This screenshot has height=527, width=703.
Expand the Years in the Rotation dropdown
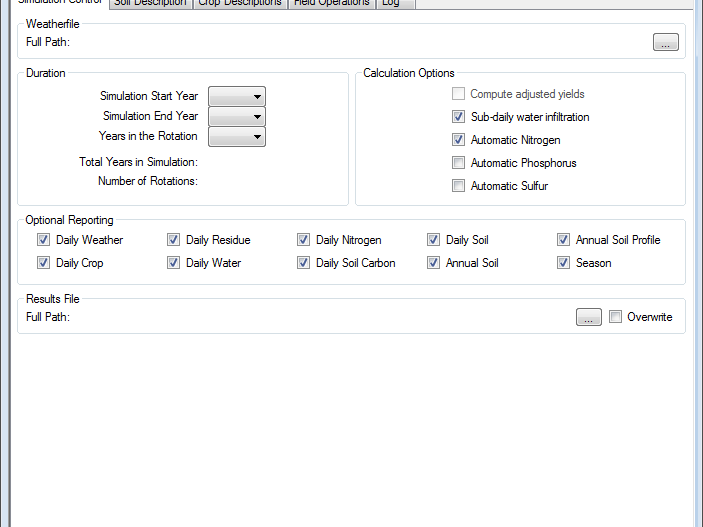pyautogui.click(x=237, y=137)
